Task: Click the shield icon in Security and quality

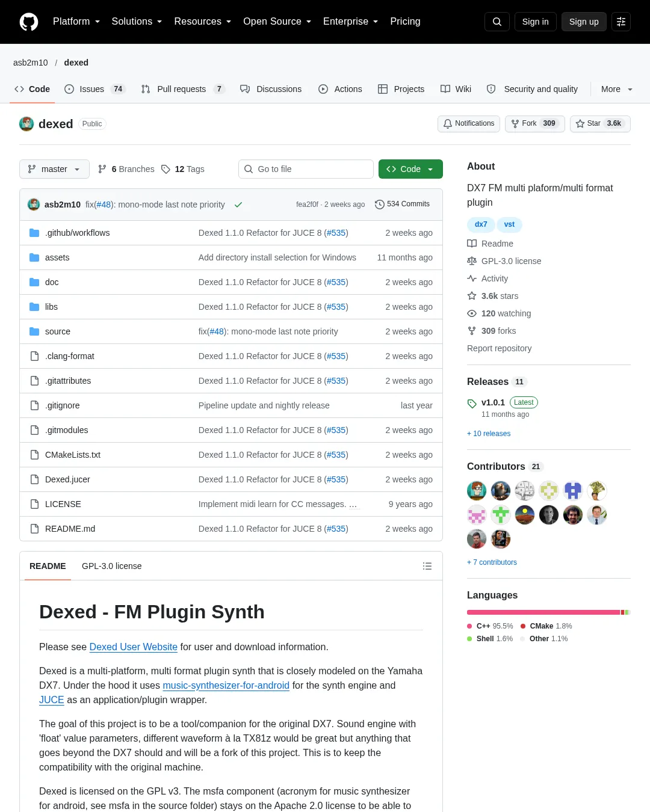Action: click(x=491, y=89)
